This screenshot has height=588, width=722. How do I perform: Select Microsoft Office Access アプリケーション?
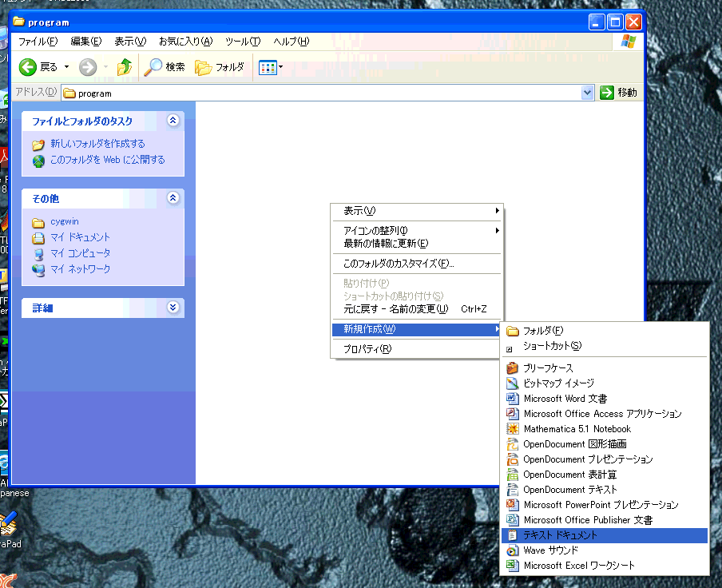(x=604, y=414)
